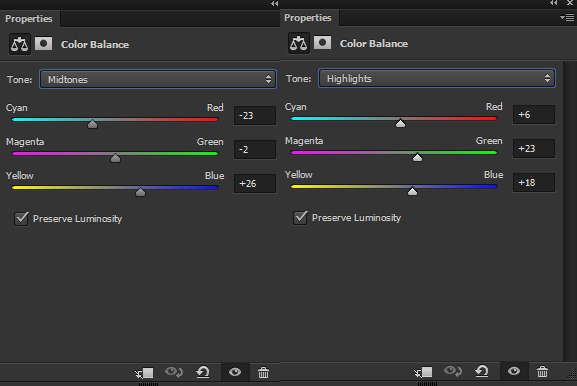Image resolution: width=577 pixels, height=386 pixels.
Task: Clip to layer icon in Midtones panel
Action: click(144, 373)
